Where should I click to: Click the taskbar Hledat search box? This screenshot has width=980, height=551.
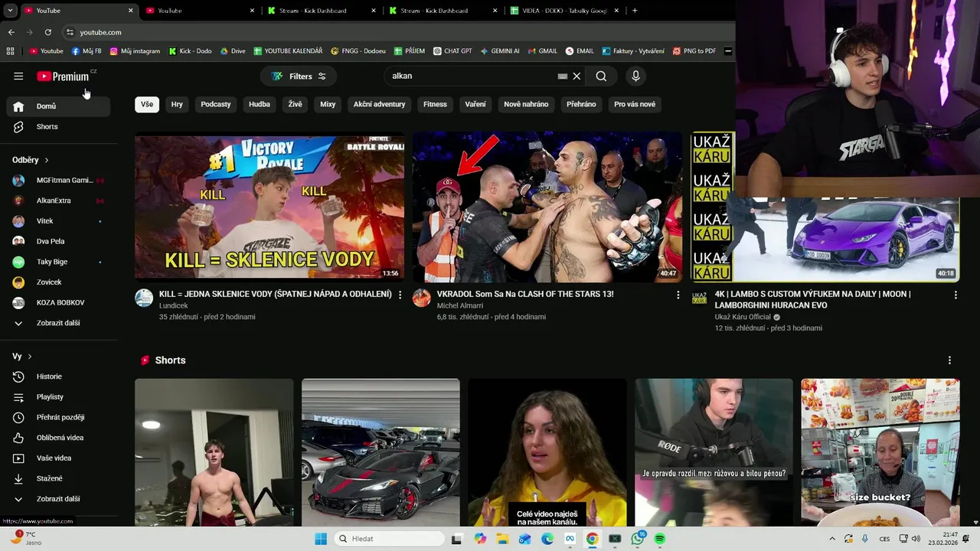point(390,539)
